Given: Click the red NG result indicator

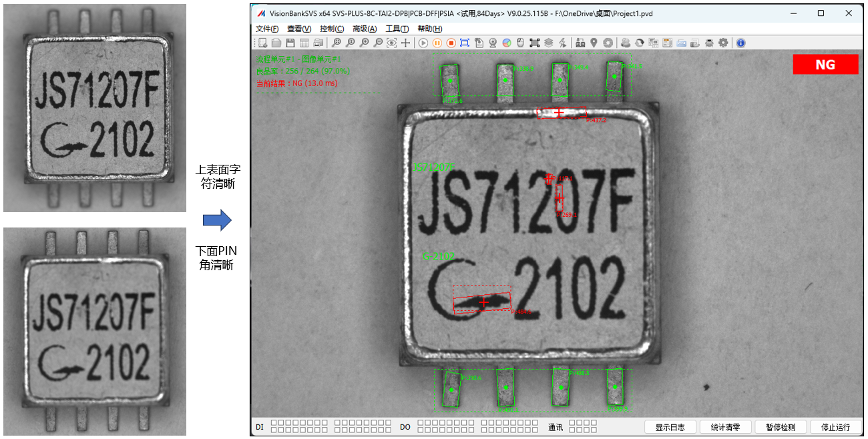Looking at the screenshot, I should (825, 65).
